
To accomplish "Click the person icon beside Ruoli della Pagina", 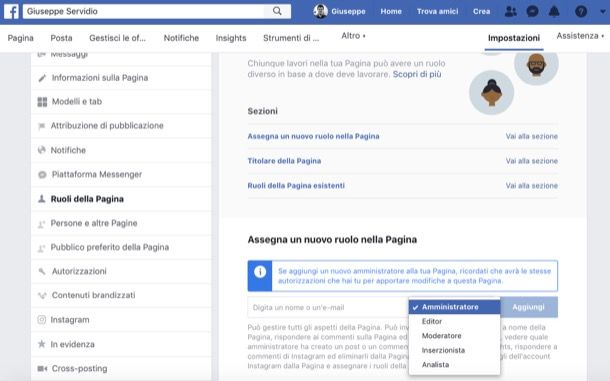I will click(x=41, y=199).
